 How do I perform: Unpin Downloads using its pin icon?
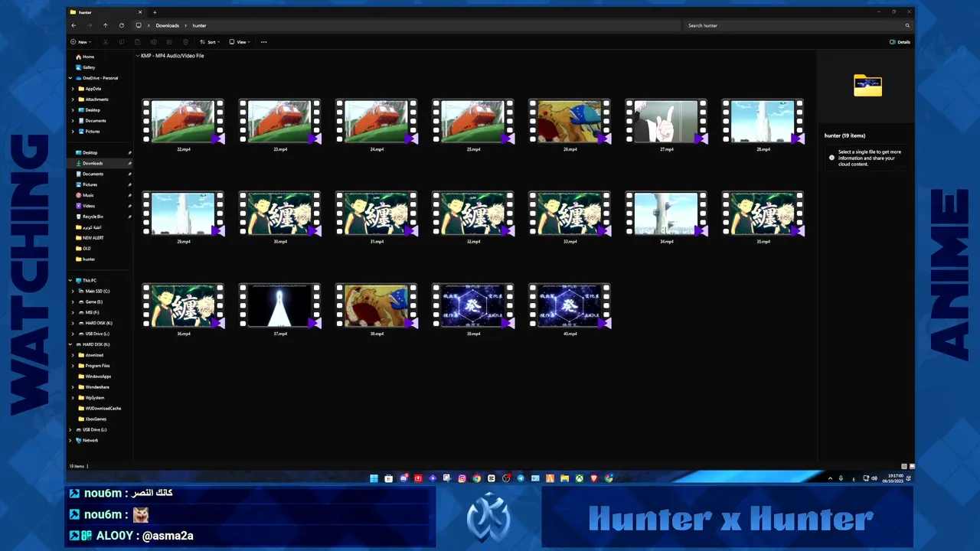tap(129, 163)
